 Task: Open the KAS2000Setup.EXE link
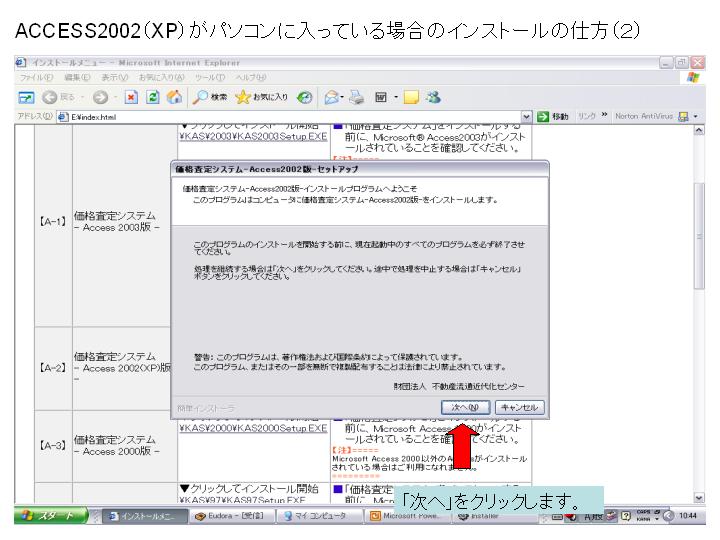point(253,428)
